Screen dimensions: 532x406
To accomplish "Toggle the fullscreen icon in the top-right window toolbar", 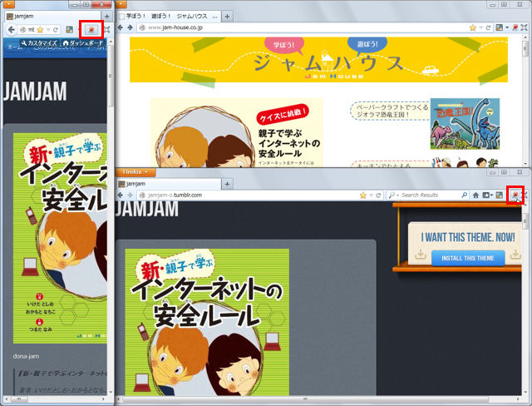I will (x=525, y=27).
